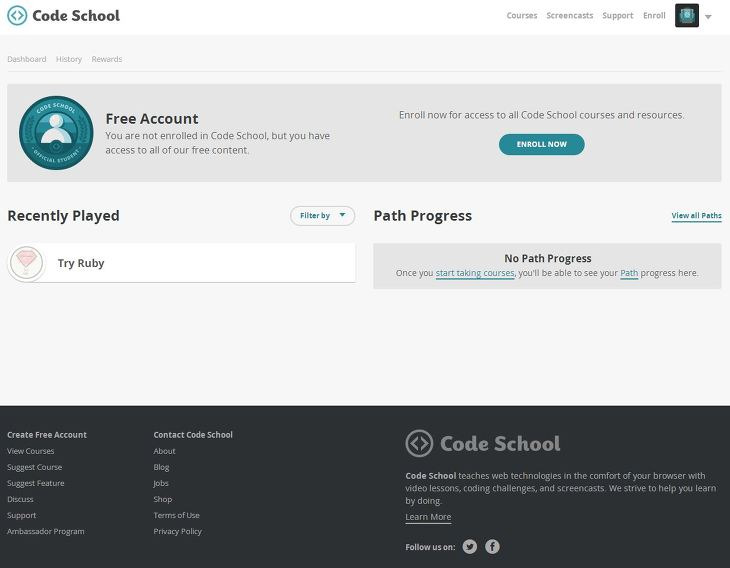Open the Courses menu in header

tap(522, 15)
